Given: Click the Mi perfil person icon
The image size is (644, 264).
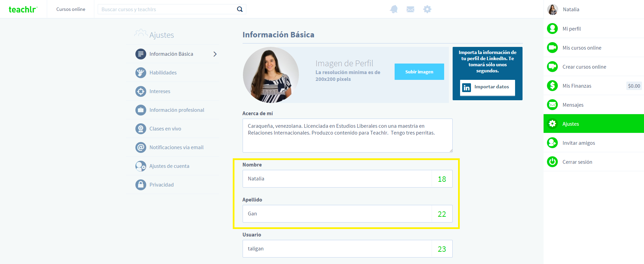Looking at the screenshot, I should click(552, 29).
